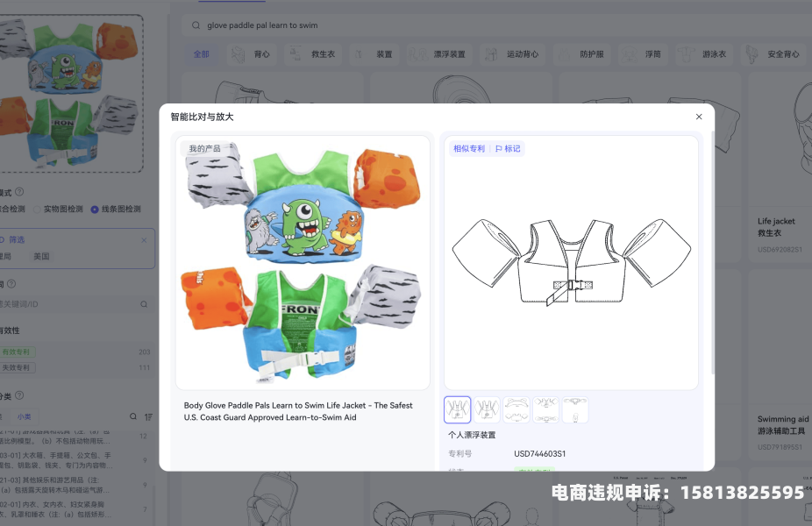Choose the 实物图检测 radio option
The image size is (812, 526).
point(58,210)
